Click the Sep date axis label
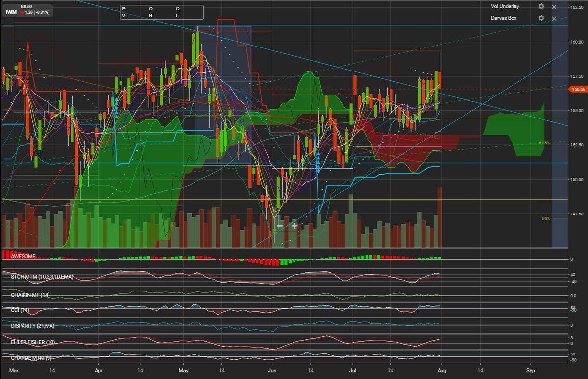The height and width of the screenshot is (379, 588). (529, 371)
